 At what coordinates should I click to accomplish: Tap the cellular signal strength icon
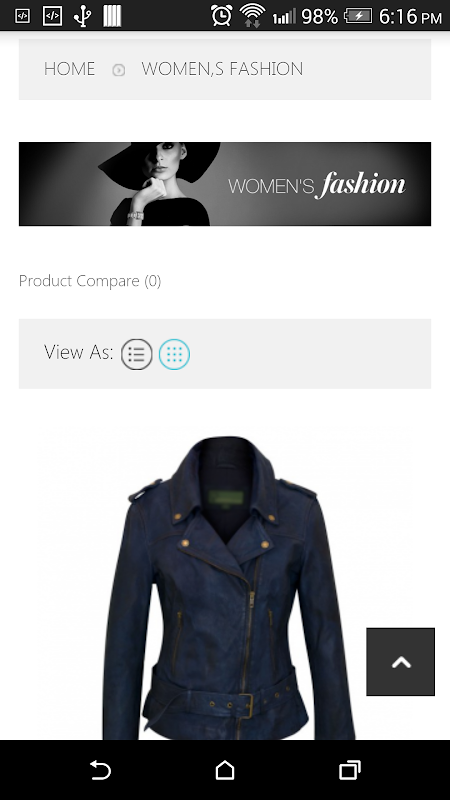coord(284,17)
